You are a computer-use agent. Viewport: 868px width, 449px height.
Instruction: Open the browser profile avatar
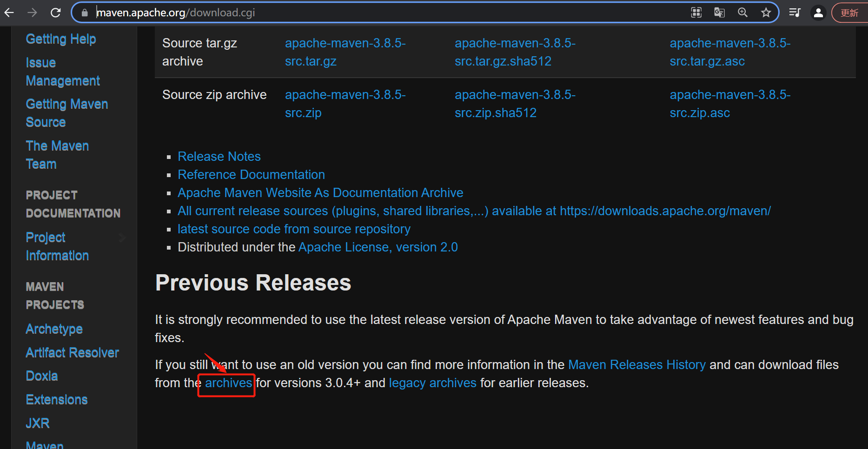[818, 13]
